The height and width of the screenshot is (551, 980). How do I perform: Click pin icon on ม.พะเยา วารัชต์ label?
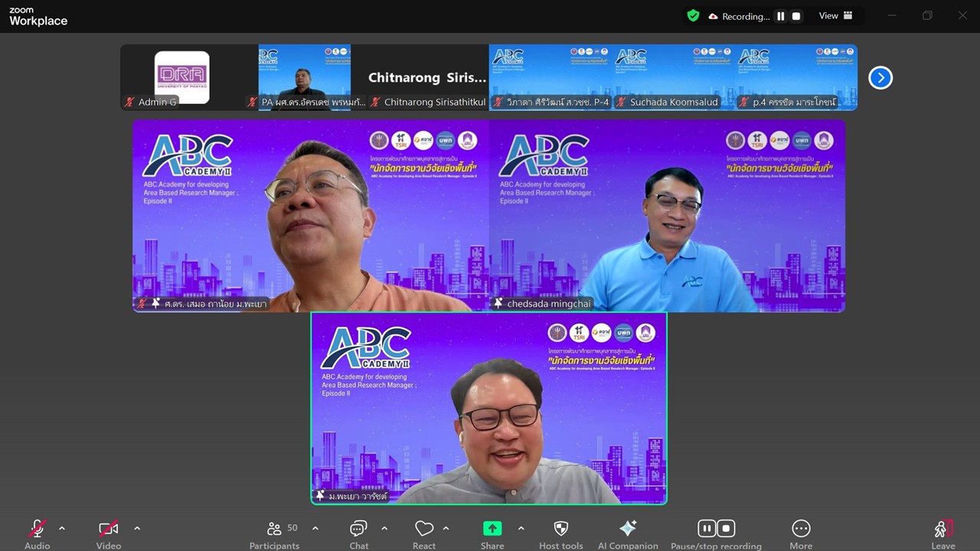pyautogui.click(x=320, y=496)
